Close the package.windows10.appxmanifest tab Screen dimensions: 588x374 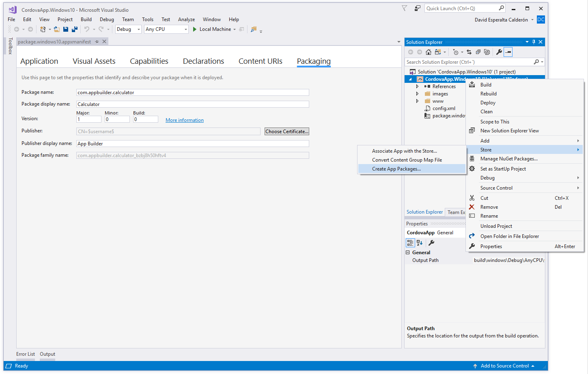104,41
